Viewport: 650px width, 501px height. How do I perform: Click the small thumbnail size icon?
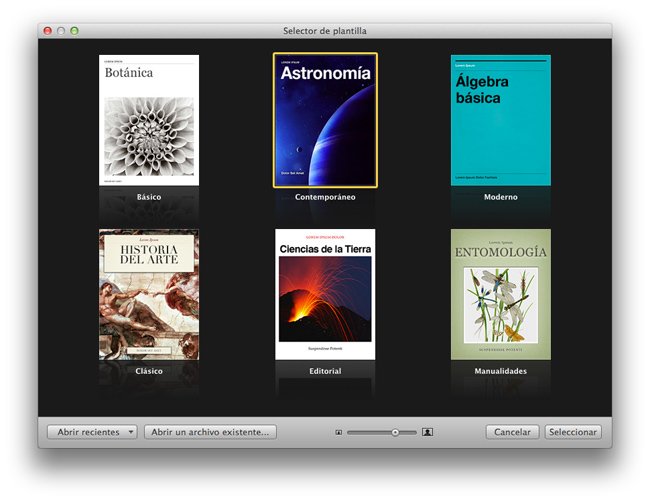pyautogui.click(x=339, y=432)
